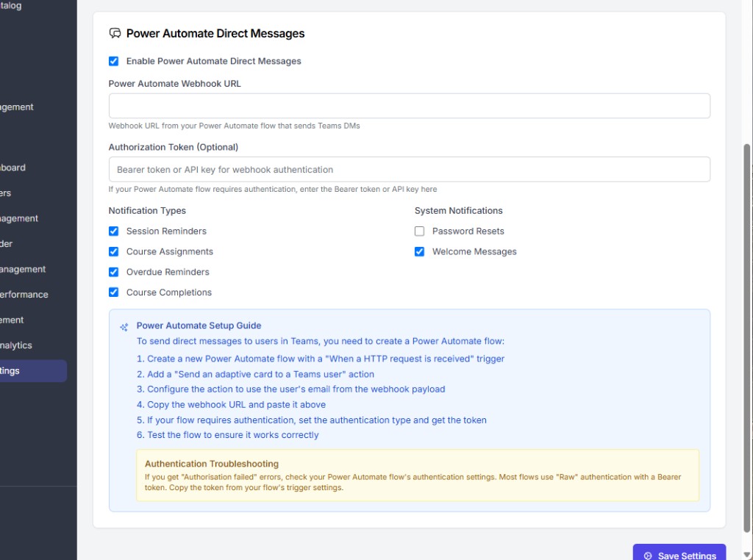Click the 'Authentication Troubleshooting' heading
Viewport: 753px width, 560px height.
212,464
